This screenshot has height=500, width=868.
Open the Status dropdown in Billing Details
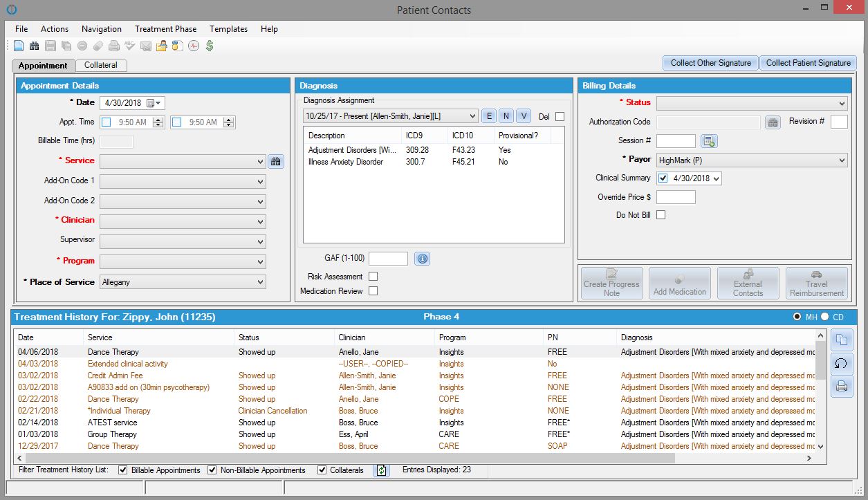[x=752, y=104]
